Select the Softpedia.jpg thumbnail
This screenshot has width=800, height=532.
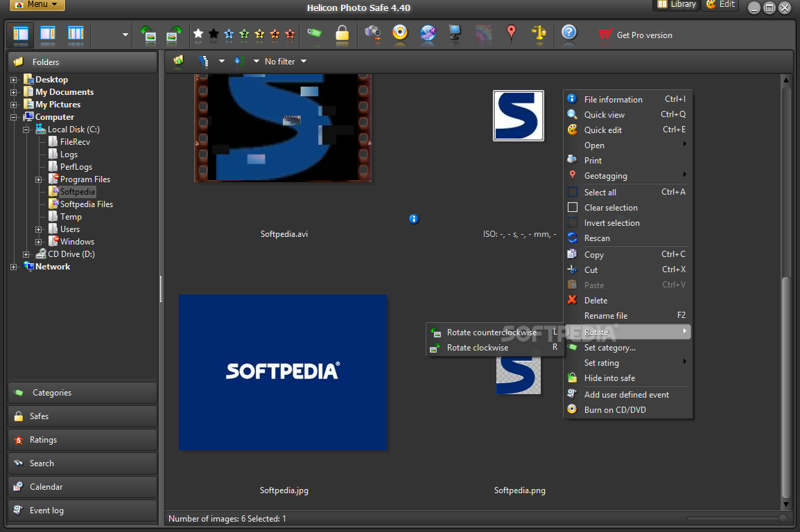pos(283,372)
